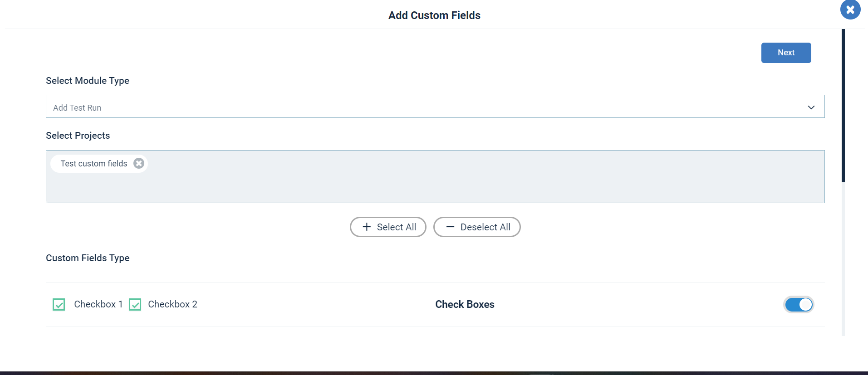Click the Add Test Run option text
868x375 pixels.
click(77, 108)
